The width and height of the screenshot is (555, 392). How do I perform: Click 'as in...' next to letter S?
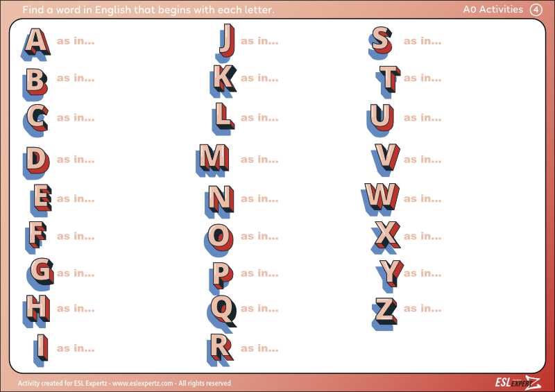pos(422,41)
